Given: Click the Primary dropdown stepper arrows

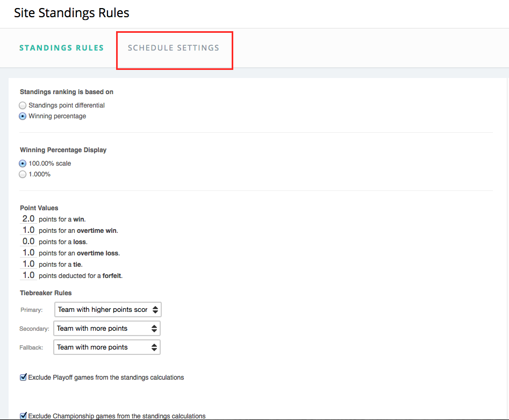Looking at the screenshot, I should click(155, 309).
